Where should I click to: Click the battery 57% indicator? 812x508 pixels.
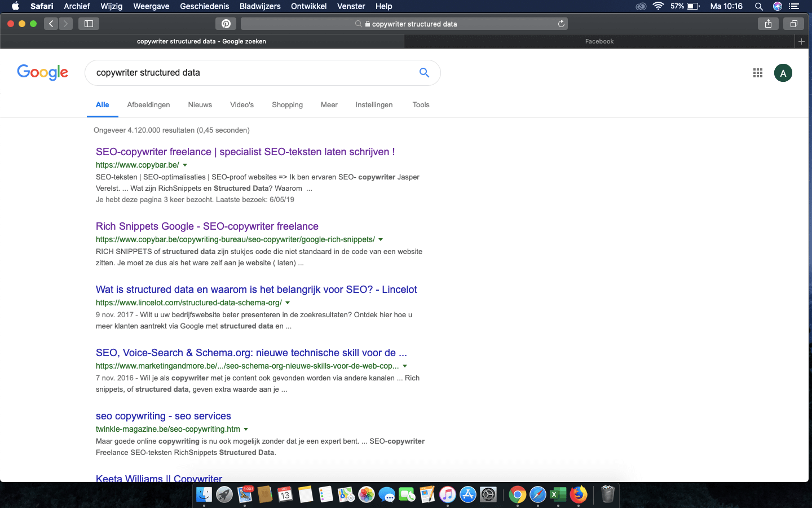[685, 6]
